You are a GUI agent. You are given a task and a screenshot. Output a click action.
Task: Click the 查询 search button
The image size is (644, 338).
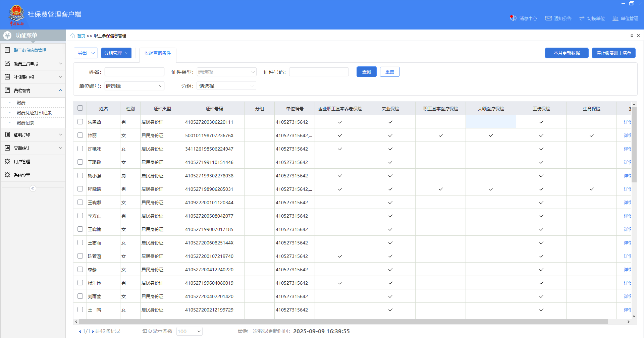[x=366, y=72]
